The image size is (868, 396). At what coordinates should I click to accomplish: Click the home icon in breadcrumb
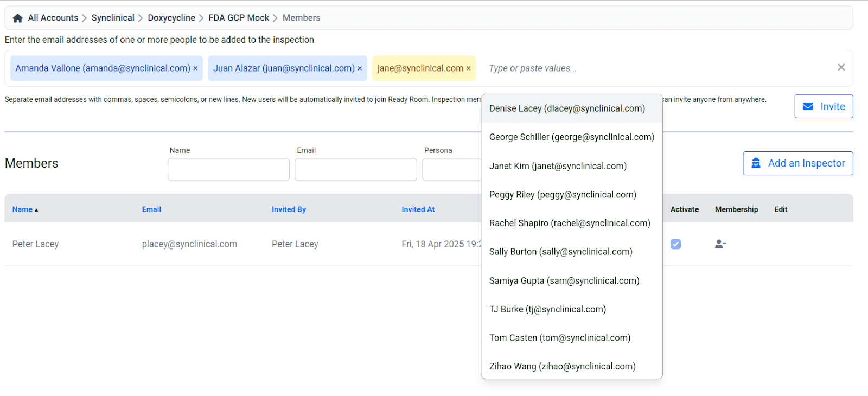17,18
